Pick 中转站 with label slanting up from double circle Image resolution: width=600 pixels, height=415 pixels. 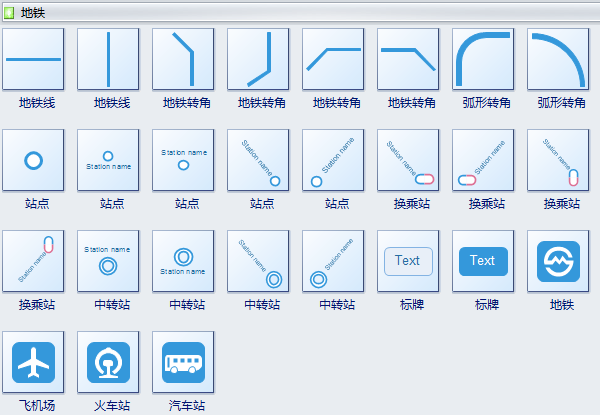333,261
